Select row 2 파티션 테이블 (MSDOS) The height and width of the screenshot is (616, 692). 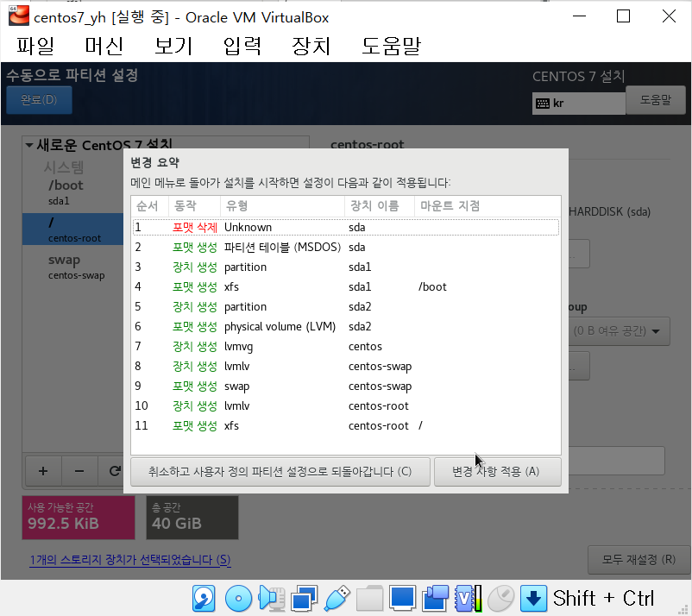[346, 247]
